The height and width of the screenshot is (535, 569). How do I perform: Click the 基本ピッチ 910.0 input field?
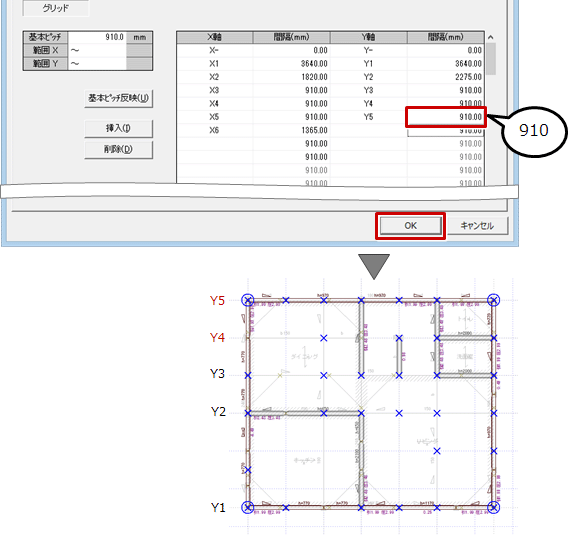coord(97,37)
